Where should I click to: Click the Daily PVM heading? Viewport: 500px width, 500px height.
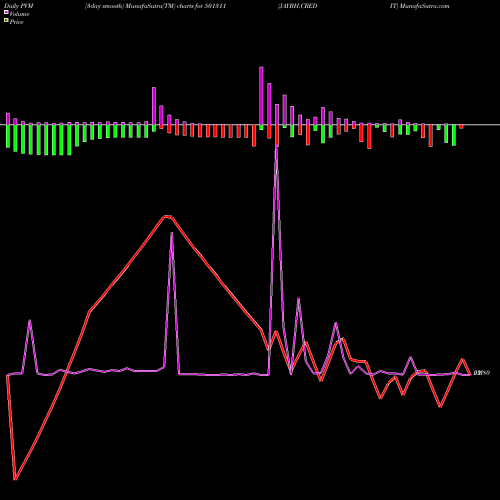click(x=19, y=6)
